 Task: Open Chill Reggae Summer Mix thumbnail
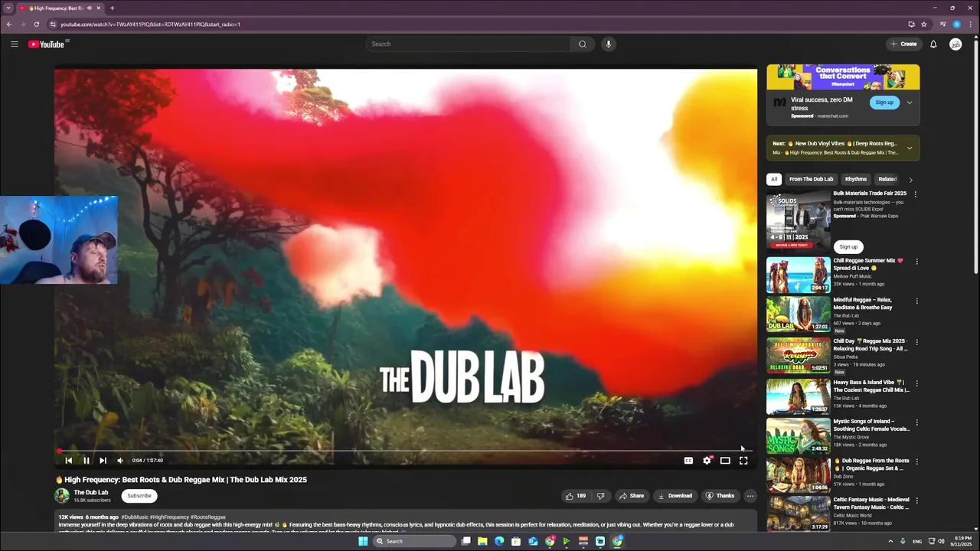(798, 275)
